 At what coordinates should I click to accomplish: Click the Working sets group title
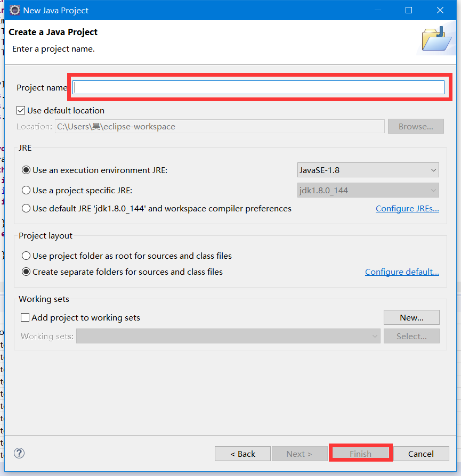44,299
